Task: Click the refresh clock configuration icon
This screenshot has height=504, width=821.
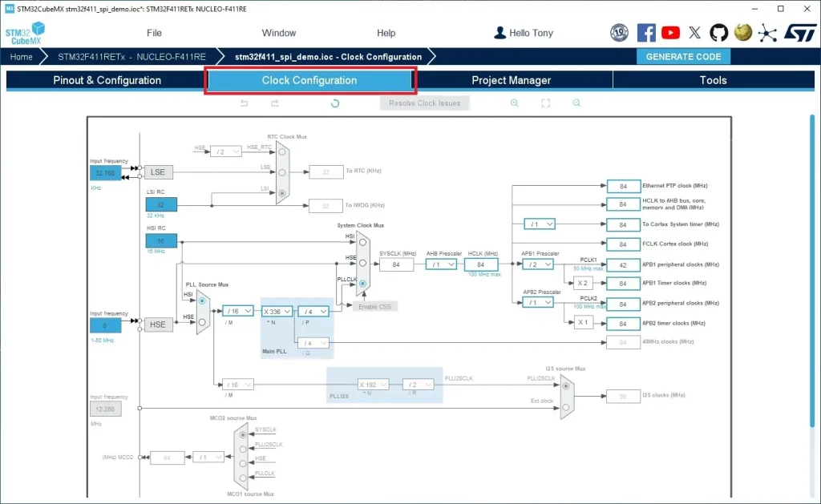Action: click(335, 103)
